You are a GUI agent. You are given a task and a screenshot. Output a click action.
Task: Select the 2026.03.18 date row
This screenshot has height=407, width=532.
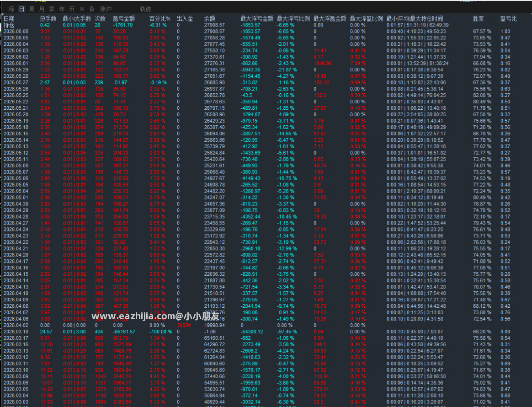tap(16, 332)
